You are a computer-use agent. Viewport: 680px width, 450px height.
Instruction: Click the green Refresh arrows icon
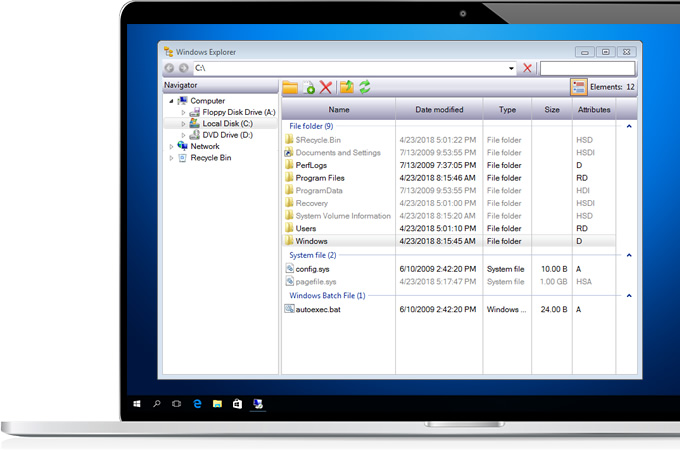tap(365, 87)
